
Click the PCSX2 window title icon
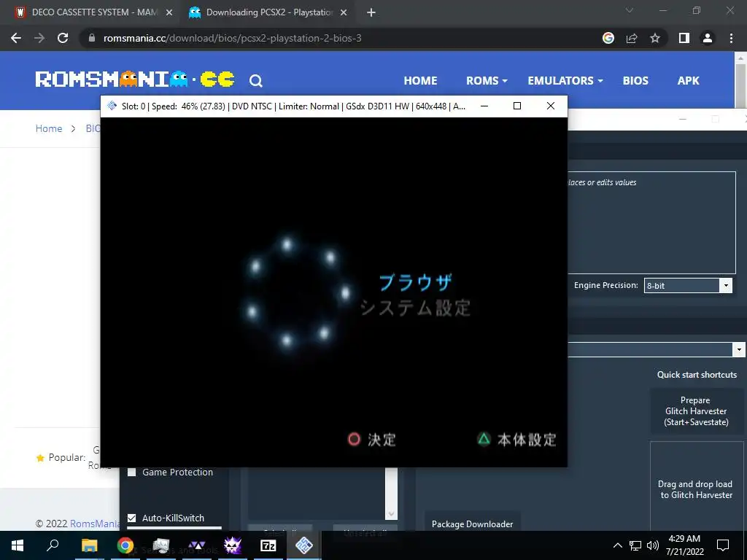[x=112, y=106]
